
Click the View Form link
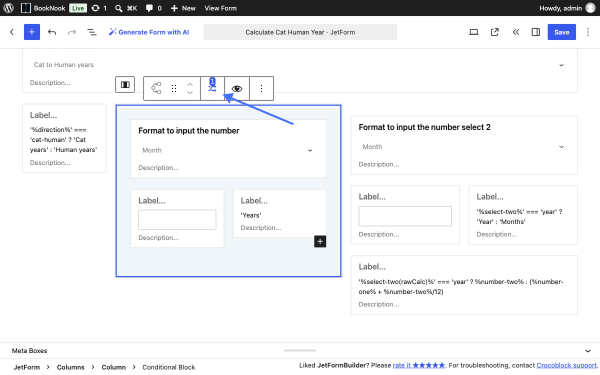[220, 8]
